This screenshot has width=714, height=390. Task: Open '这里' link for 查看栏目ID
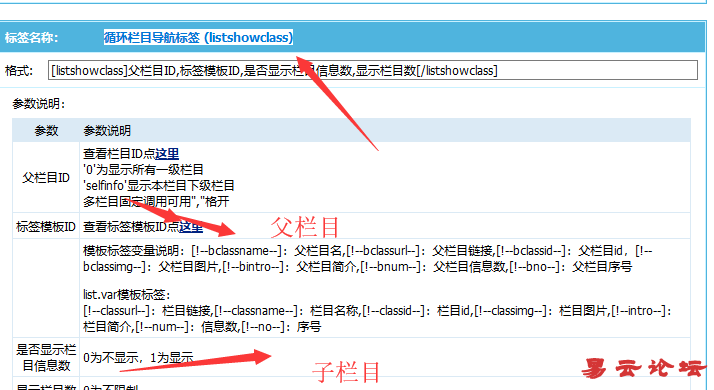[167, 154]
